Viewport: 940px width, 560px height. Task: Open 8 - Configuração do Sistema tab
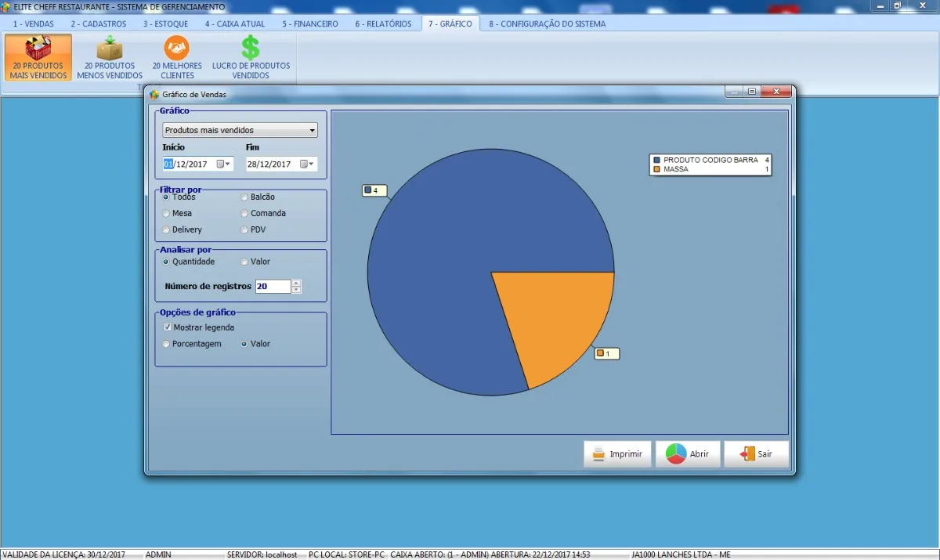(x=547, y=23)
